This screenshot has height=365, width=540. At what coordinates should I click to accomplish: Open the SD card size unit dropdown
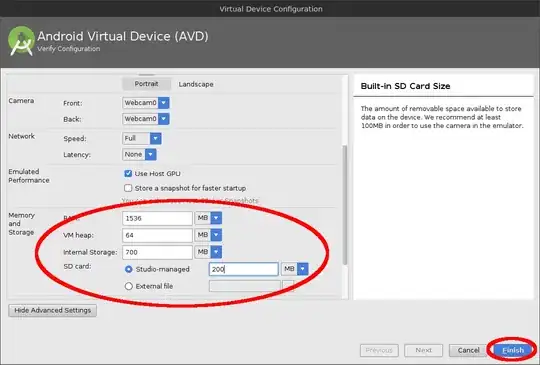click(303, 269)
